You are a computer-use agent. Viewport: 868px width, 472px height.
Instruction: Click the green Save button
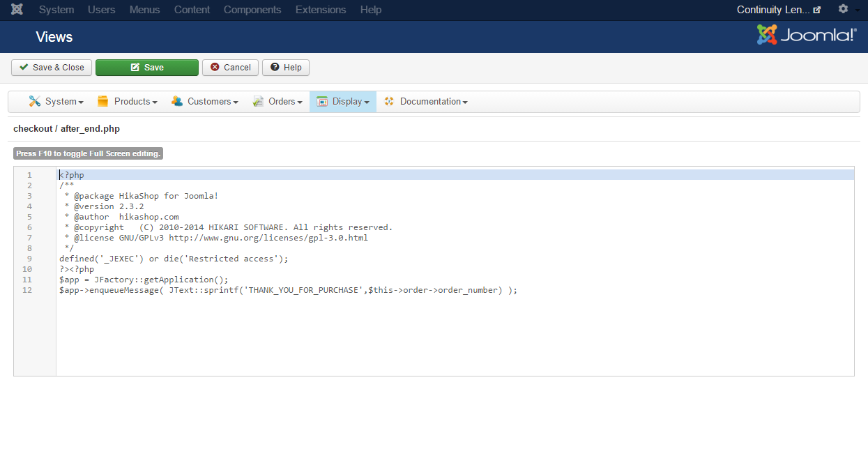pyautogui.click(x=147, y=68)
